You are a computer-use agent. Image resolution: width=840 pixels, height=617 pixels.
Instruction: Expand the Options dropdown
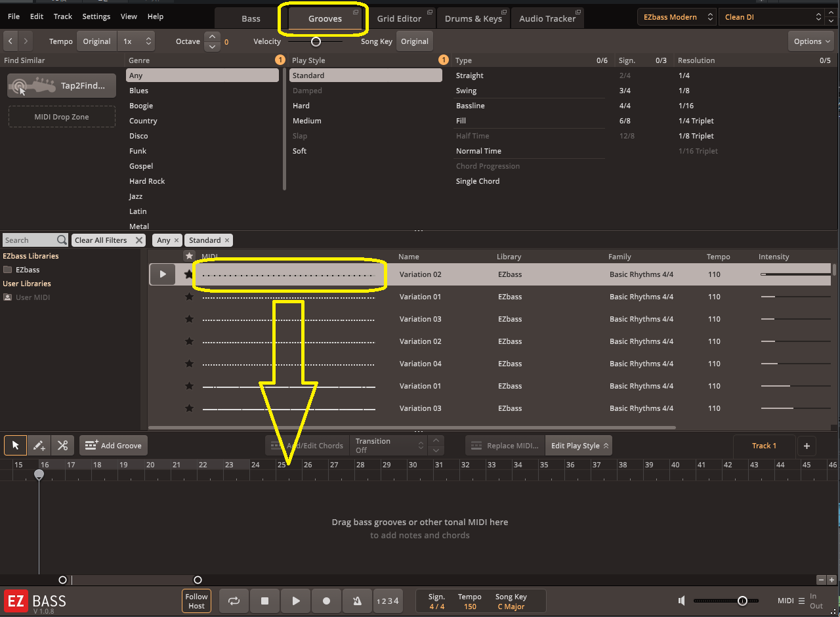click(812, 41)
